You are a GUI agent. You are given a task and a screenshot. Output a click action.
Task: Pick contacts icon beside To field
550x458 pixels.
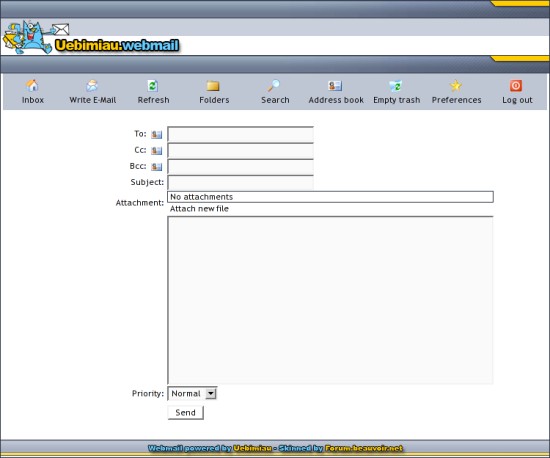156,134
